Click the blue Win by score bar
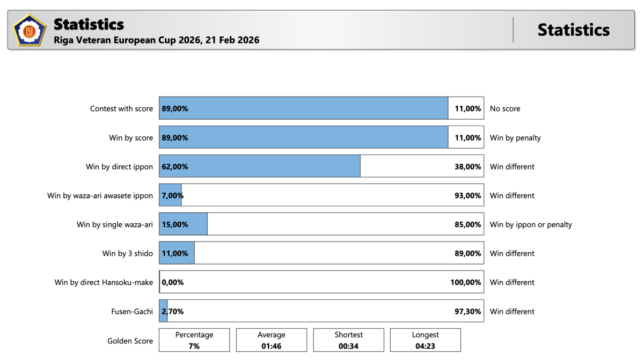The image size is (644, 360). point(303,137)
